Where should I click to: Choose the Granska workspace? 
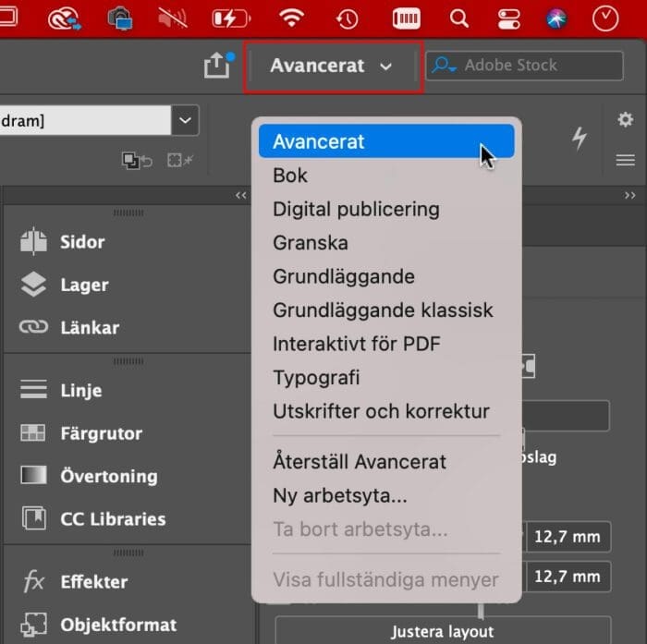pyautogui.click(x=386, y=243)
